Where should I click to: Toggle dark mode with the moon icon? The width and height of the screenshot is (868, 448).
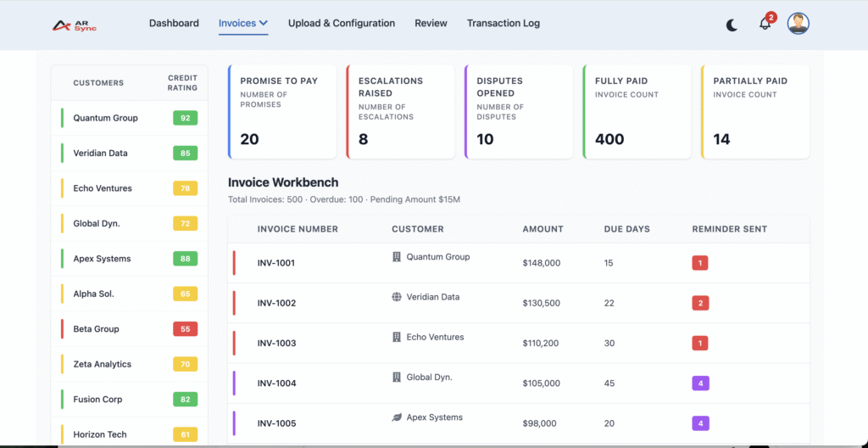[732, 25]
